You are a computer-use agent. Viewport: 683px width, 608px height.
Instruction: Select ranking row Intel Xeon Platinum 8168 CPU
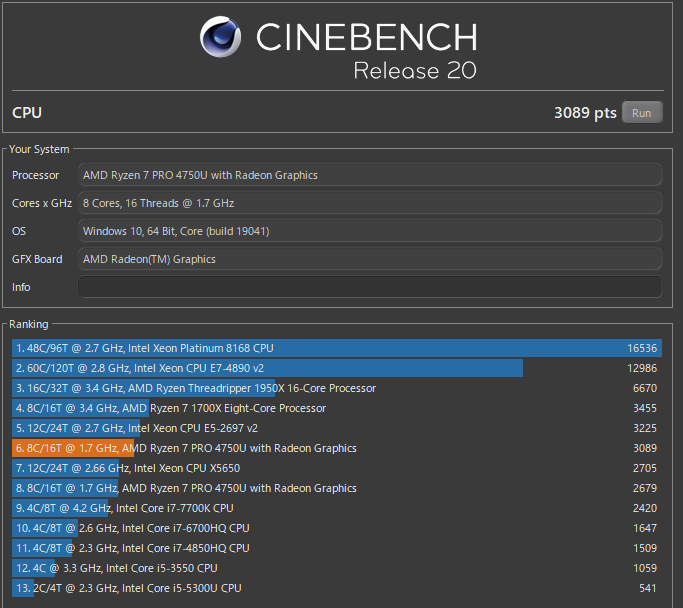click(x=337, y=348)
